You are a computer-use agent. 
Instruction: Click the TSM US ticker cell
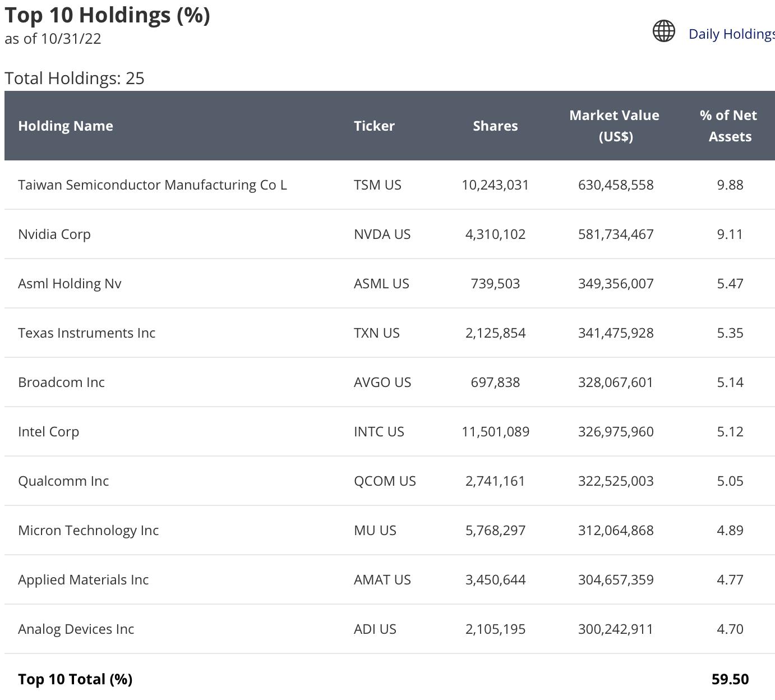coord(377,185)
